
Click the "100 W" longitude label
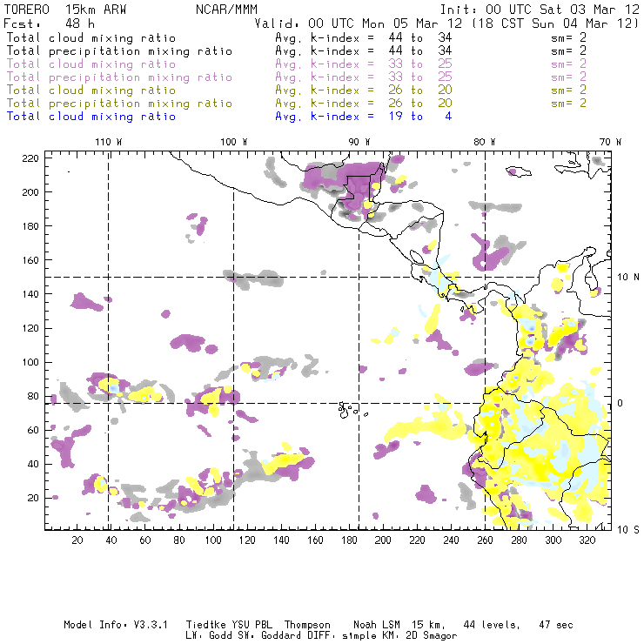[234, 142]
